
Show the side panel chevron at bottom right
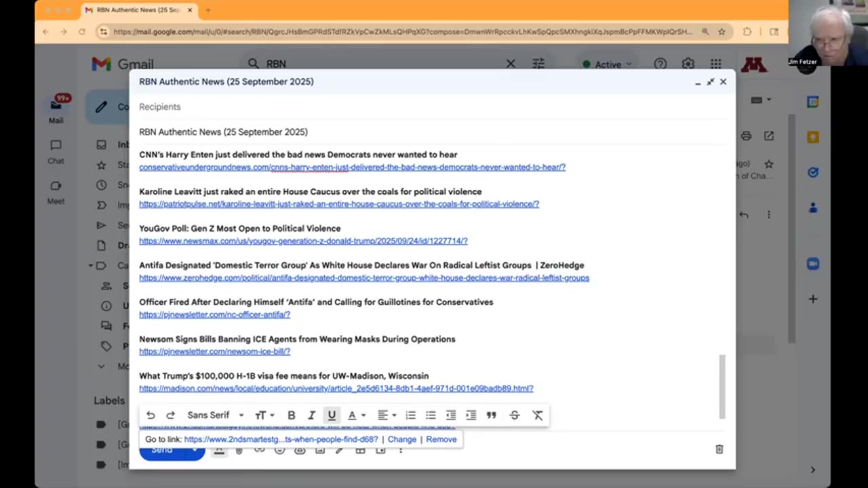point(813,470)
